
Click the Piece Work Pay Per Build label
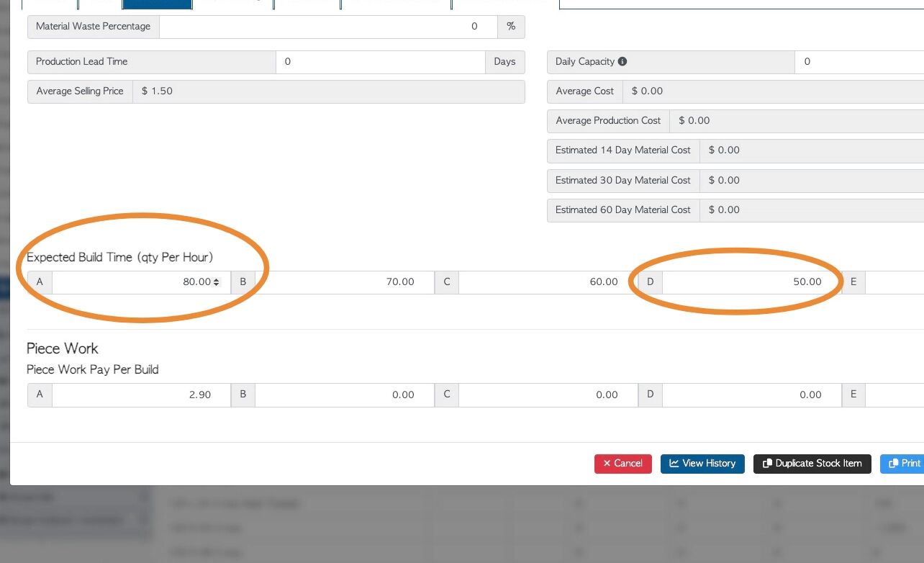pyautogui.click(x=93, y=370)
